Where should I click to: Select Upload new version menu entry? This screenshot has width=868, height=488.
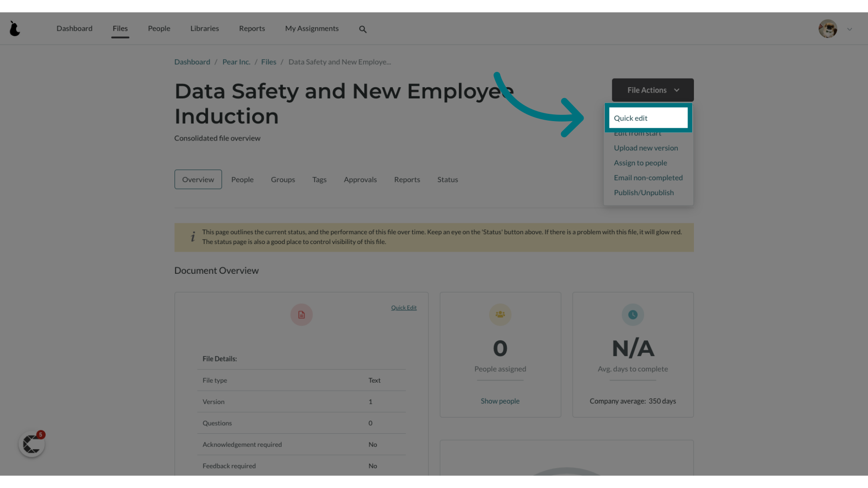pyautogui.click(x=646, y=148)
